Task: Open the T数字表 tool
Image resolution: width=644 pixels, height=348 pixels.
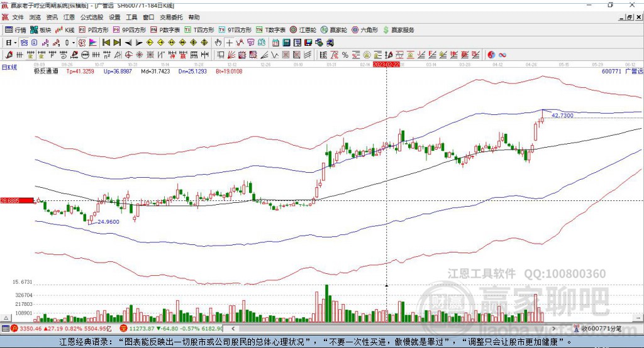Action: [270, 30]
